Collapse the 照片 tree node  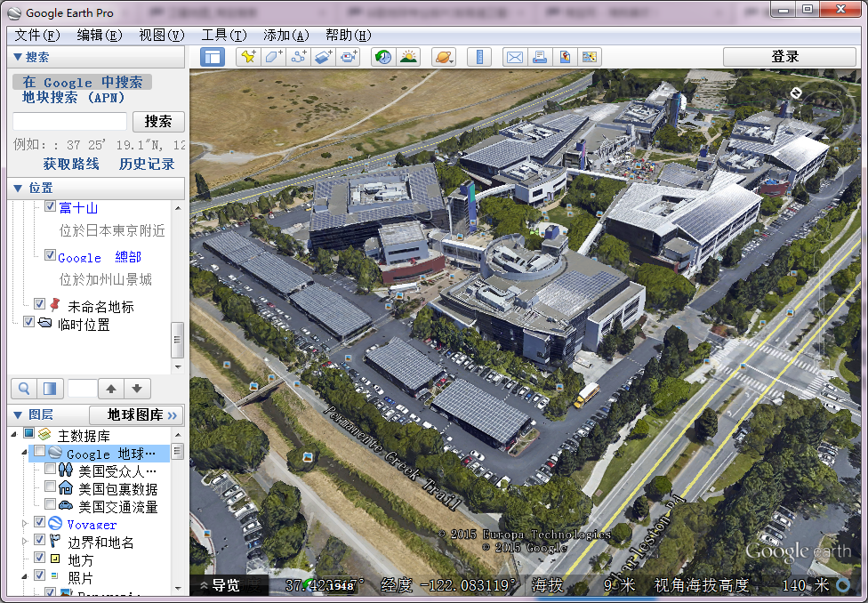(x=24, y=576)
